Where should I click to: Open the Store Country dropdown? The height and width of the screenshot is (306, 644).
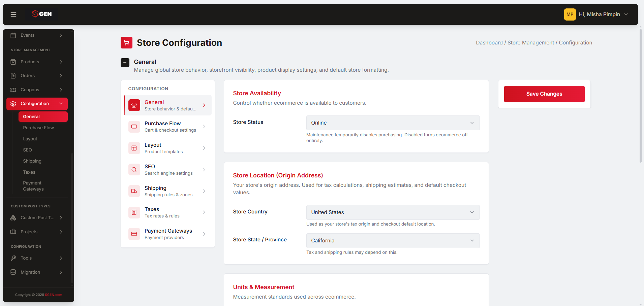tap(393, 212)
